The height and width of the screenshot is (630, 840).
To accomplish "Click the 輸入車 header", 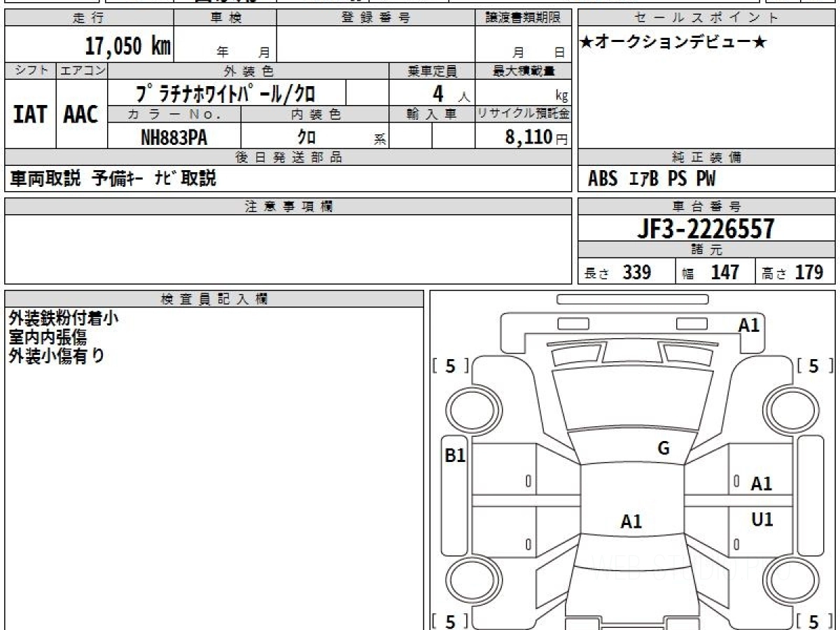I will (432, 115).
